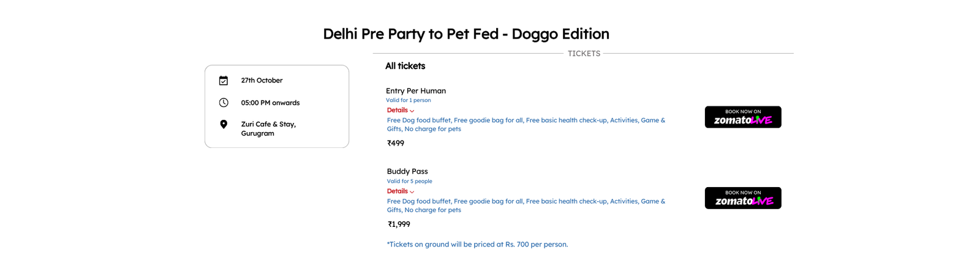This screenshot has width=980, height=255.
Task: Click the calendar icon beside 27th October
Action: 224,81
